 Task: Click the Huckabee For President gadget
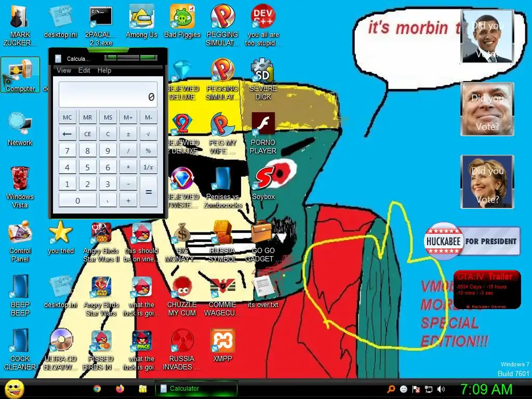[472, 241]
